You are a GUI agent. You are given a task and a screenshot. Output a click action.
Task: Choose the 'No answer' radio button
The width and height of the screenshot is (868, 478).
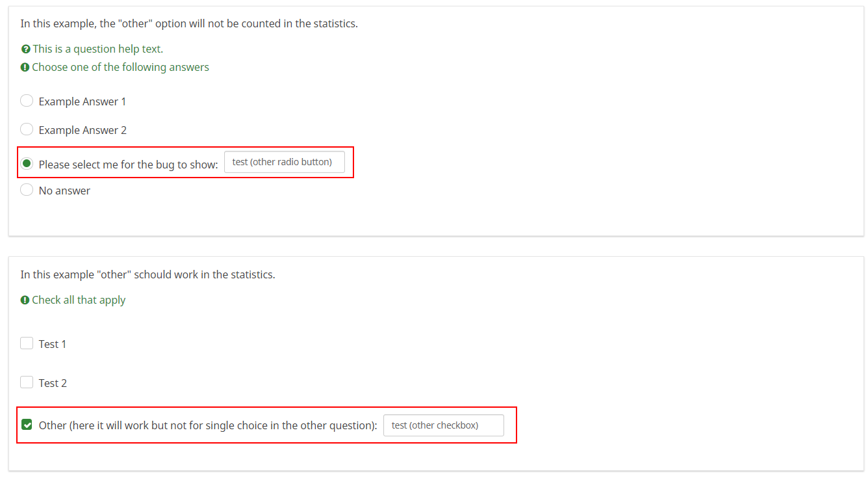click(x=27, y=190)
